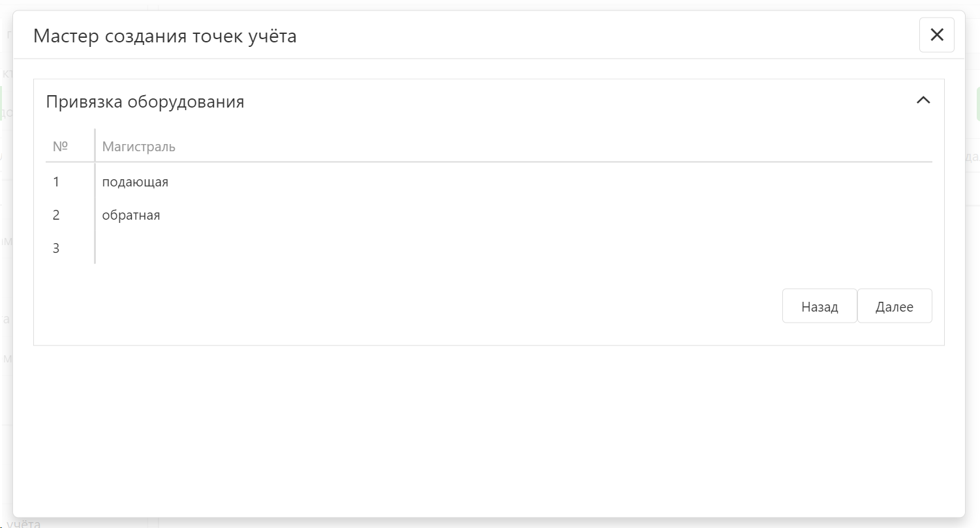Click the far right end of the обратная row
Screen dimensions: 980x528
[x=920, y=215]
